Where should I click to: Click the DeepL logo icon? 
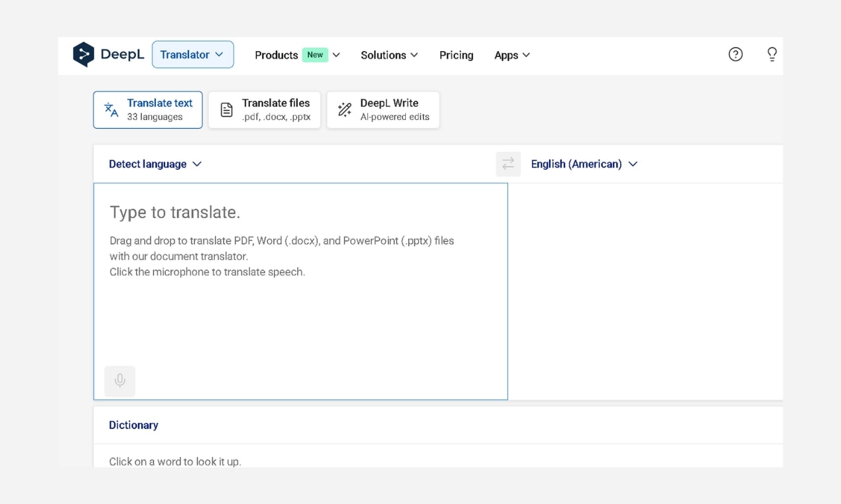[84, 54]
